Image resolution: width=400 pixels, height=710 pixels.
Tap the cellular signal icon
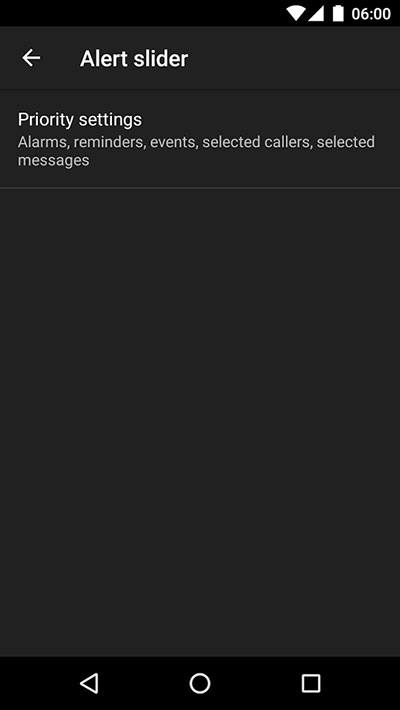(316, 14)
